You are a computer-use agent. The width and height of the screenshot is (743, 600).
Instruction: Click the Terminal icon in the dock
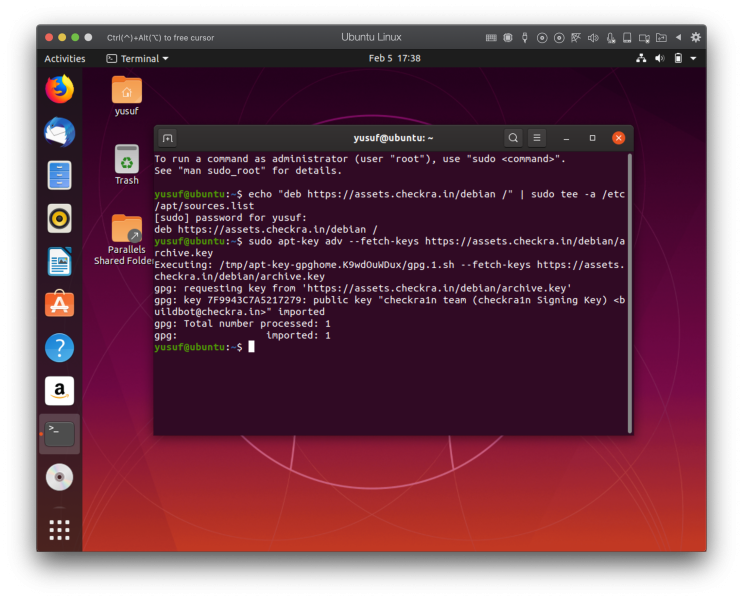(x=59, y=434)
